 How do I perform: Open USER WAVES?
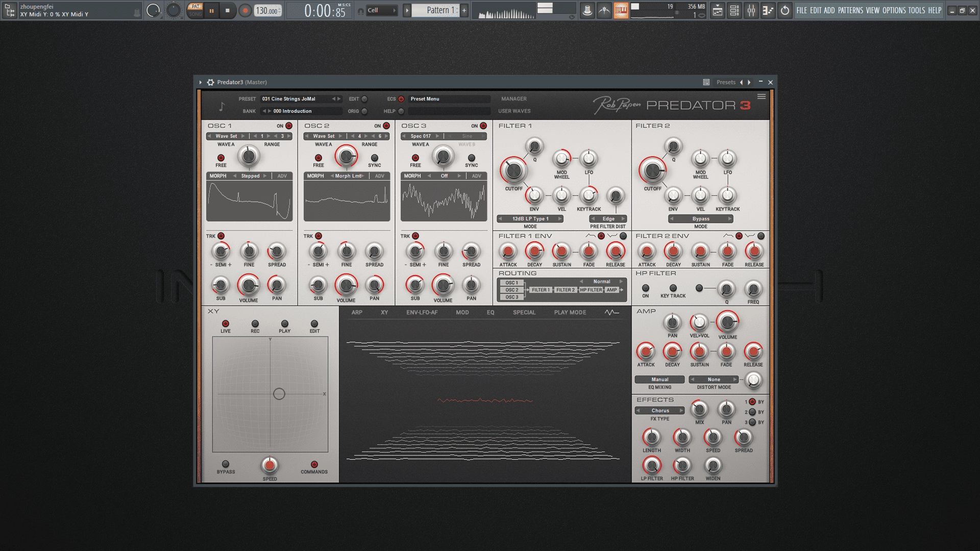point(514,111)
